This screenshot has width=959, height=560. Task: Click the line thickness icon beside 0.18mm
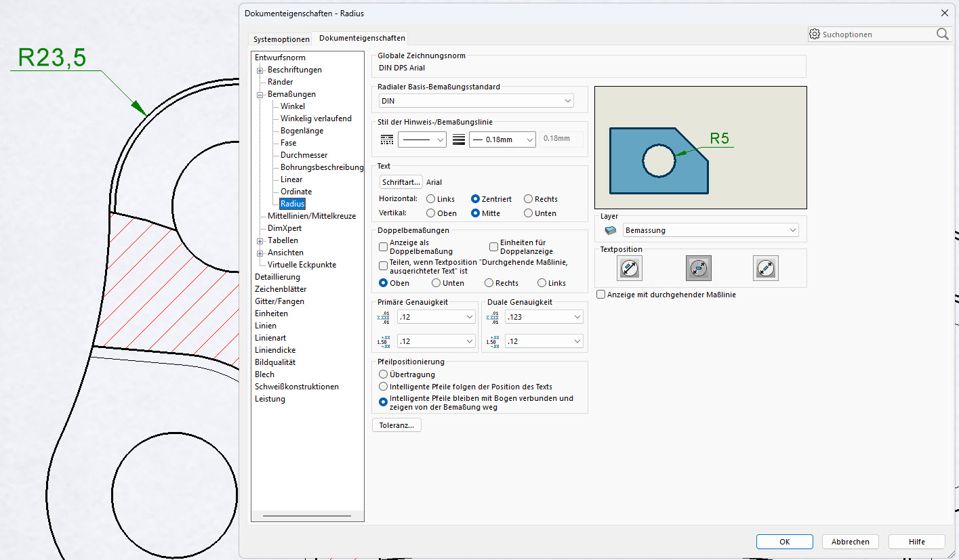click(459, 139)
